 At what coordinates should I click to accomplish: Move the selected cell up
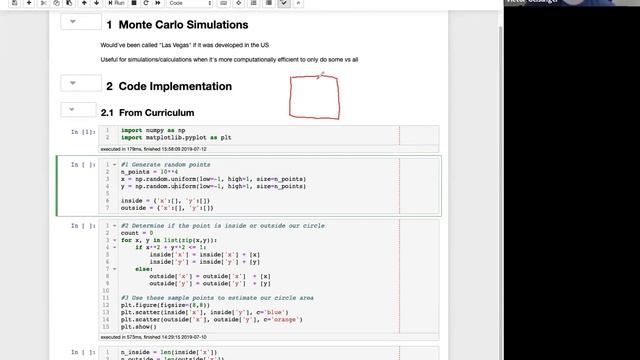(x=84, y=3)
